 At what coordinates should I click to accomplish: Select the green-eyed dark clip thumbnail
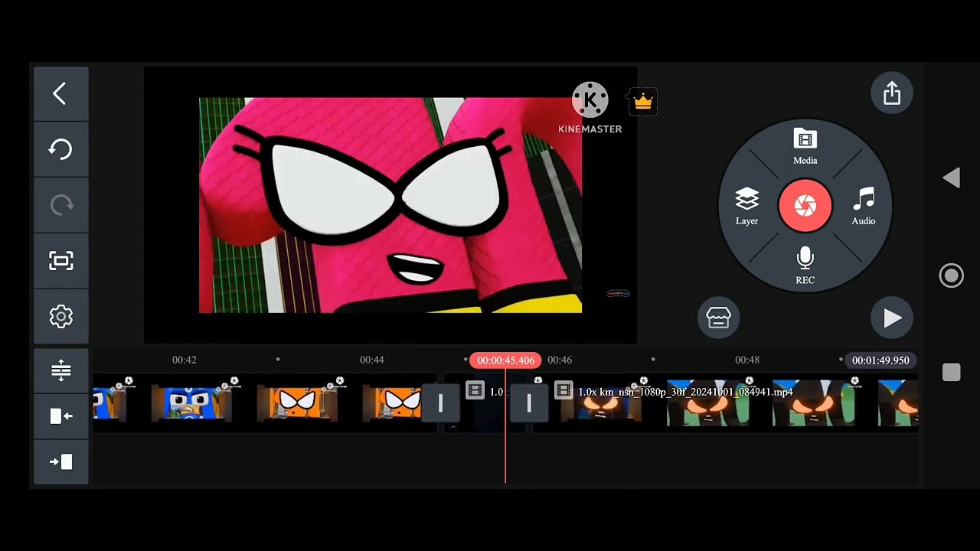coord(707,403)
